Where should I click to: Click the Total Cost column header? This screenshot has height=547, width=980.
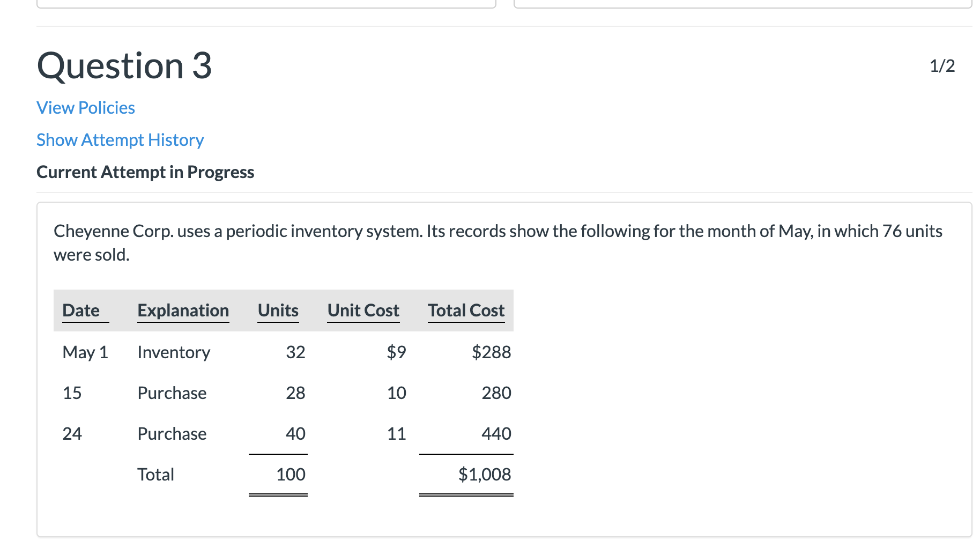pos(466,310)
